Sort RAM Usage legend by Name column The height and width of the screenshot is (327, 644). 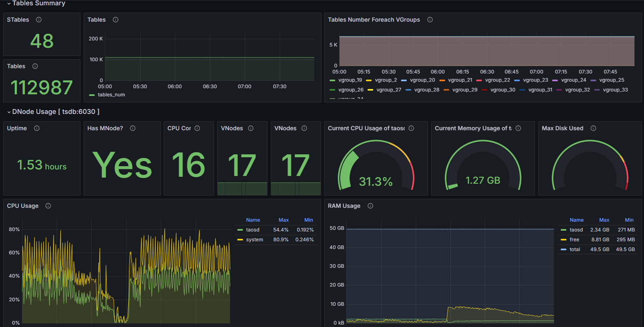click(x=576, y=220)
